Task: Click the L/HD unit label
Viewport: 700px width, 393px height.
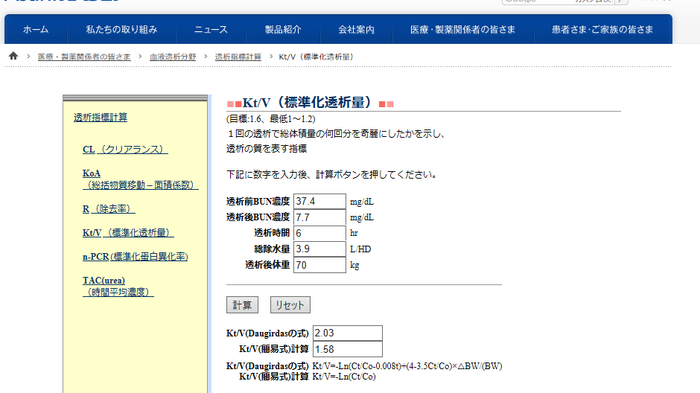Action: click(x=360, y=249)
